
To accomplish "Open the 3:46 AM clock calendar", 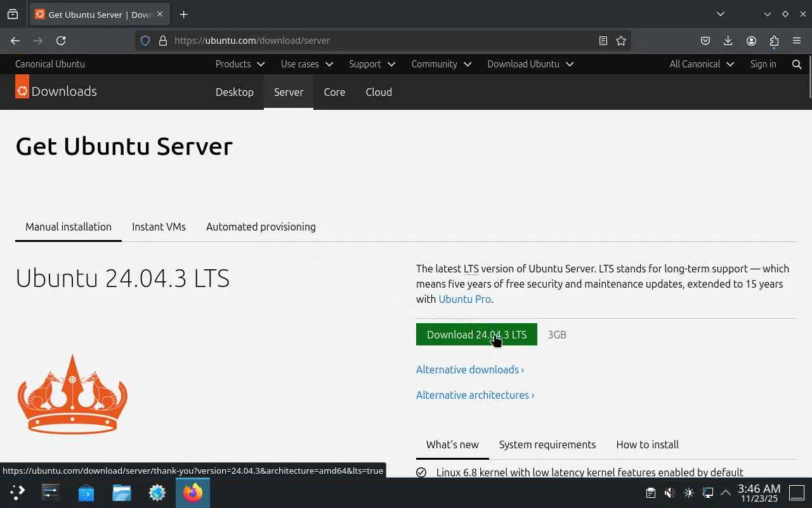I will [x=759, y=493].
